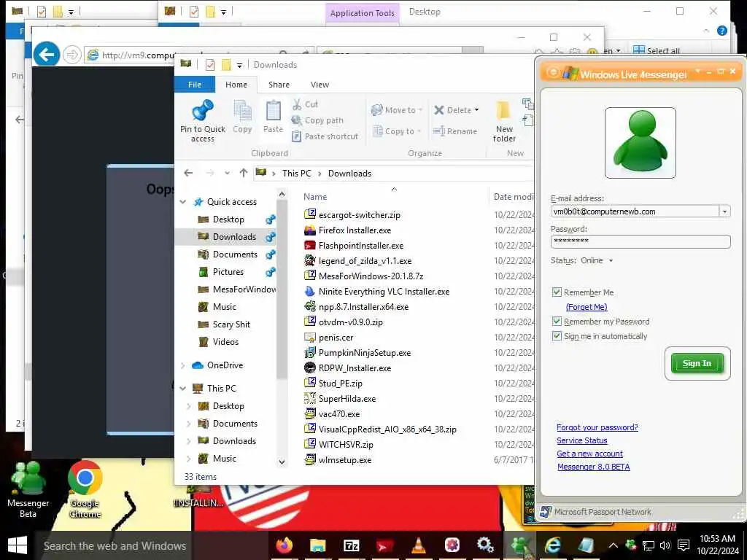Click the Windows Start button
The height and width of the screenshot is (560, 747).
(x=18, y=545)
